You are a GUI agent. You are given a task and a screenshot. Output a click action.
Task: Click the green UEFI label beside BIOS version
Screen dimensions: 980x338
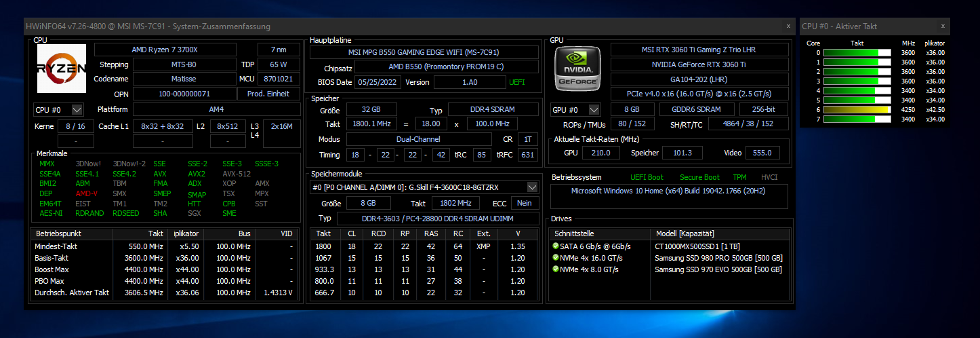517,82
